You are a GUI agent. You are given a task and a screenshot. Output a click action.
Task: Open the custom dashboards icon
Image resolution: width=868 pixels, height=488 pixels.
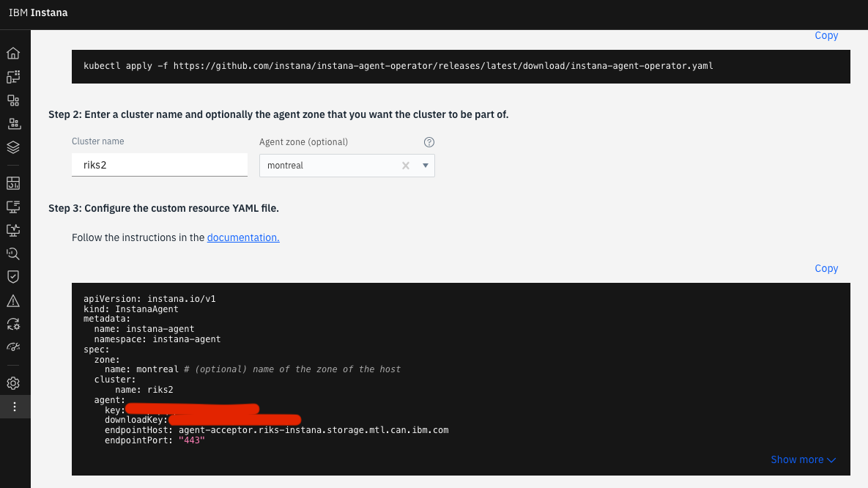pyautogui.click(x=13, y=182)
